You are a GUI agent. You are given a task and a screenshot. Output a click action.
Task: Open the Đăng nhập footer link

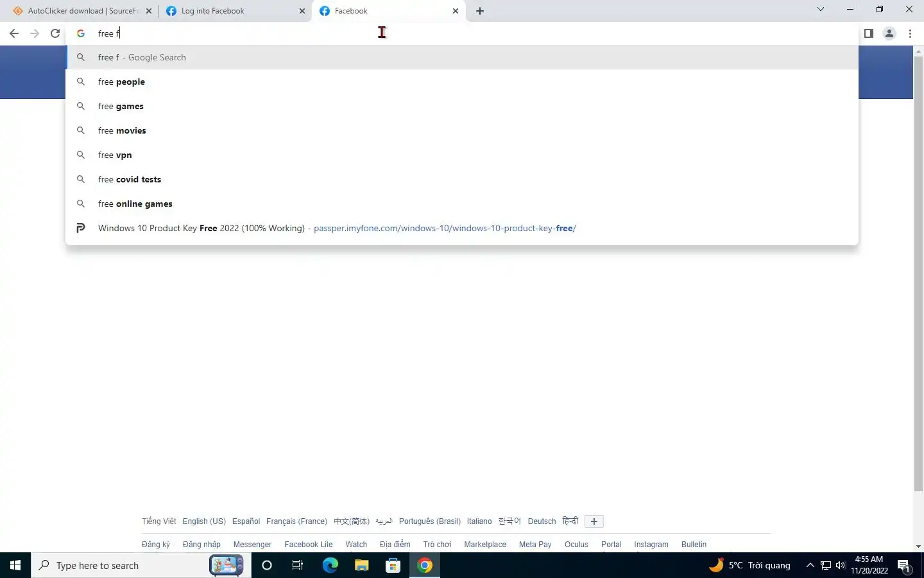tap(201, 545)
